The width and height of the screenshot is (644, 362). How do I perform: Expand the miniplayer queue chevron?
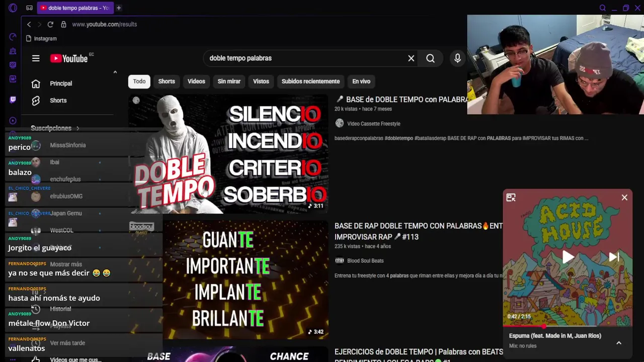619,343
